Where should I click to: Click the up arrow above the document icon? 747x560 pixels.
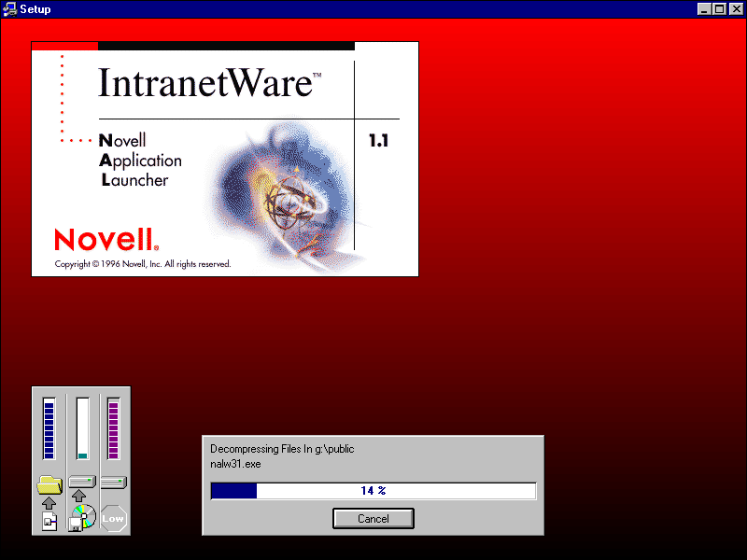(x=49, y=503)
